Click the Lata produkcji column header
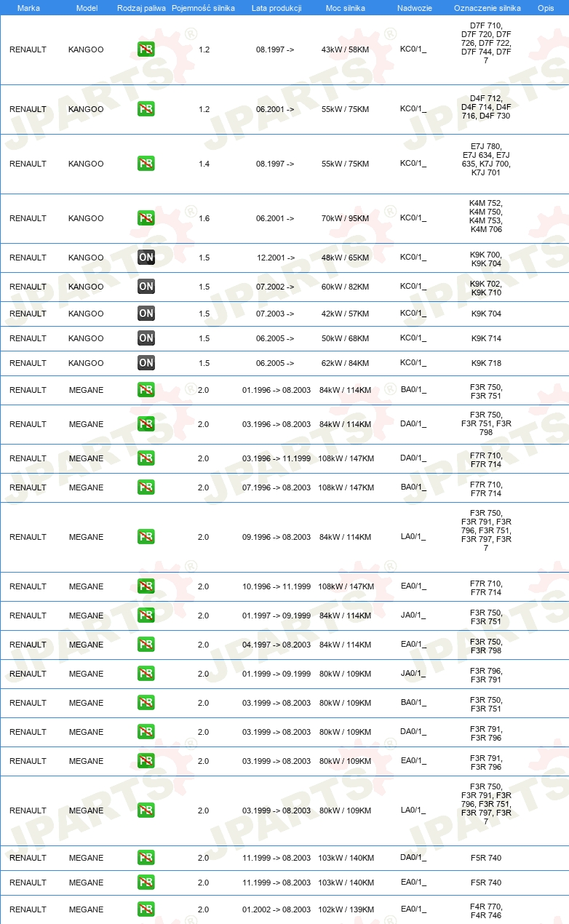Image resolution: width=569 pixels, height=924 pixels. pyautogui.click(x=276, y=8)
